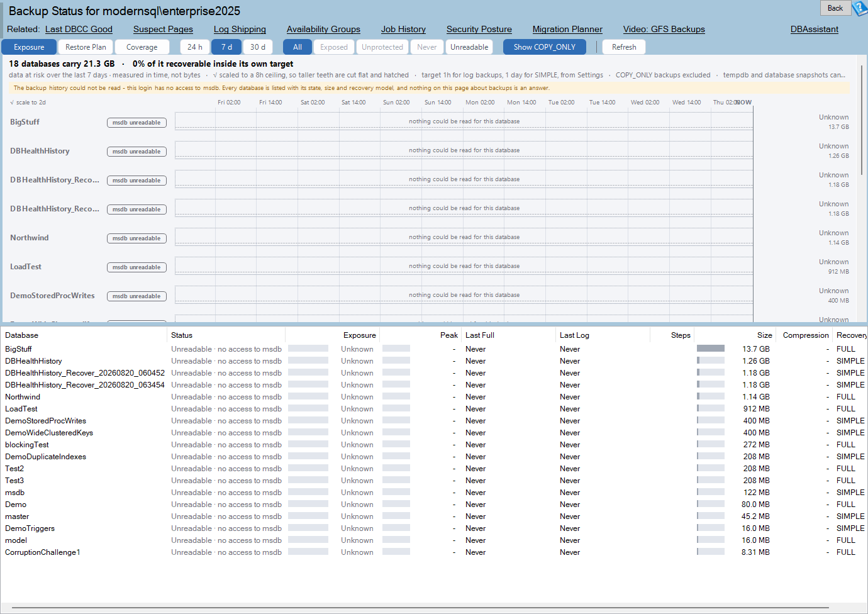868x614 pixels.
Task: Switch to the Exposure view
Action: (x=29, y=47)
